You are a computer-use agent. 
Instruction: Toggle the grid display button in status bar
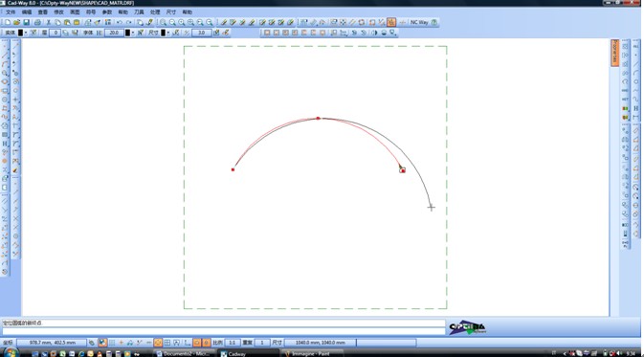click(x=167, y=343)
